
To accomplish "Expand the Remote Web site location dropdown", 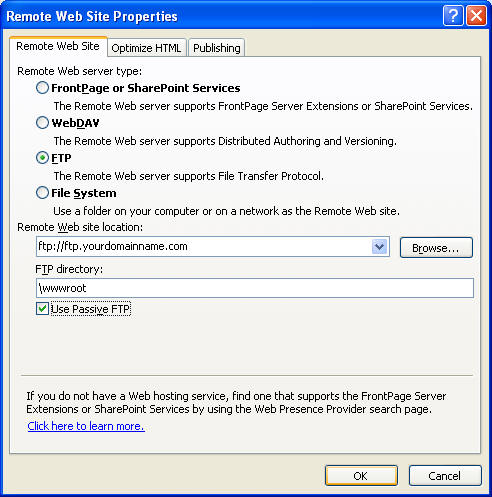I will [379, 247].
